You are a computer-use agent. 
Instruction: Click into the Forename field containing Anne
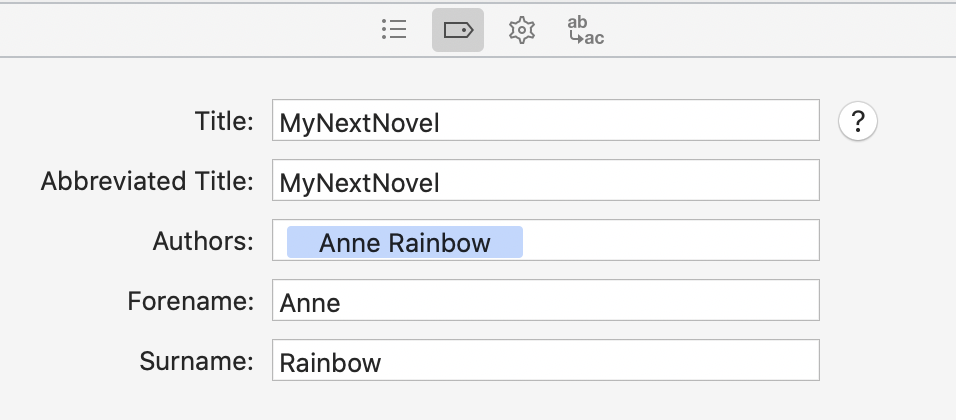tap(546, 300)
